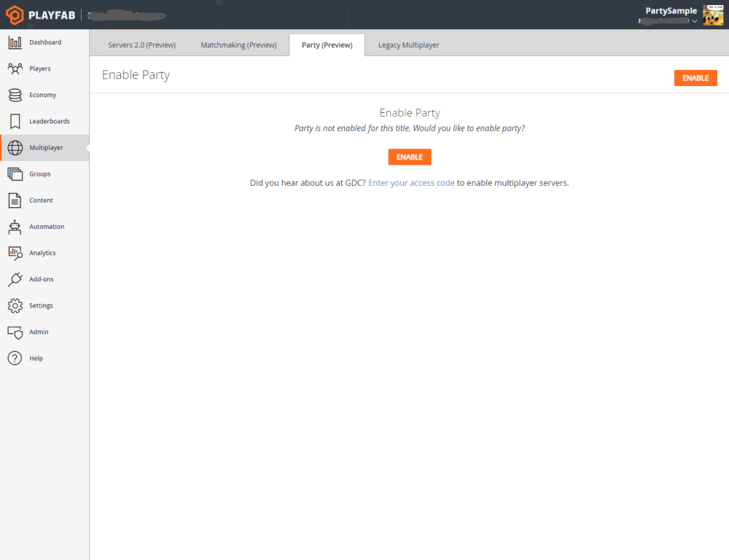Expand the account dropdown chevron

pos(694,21)
